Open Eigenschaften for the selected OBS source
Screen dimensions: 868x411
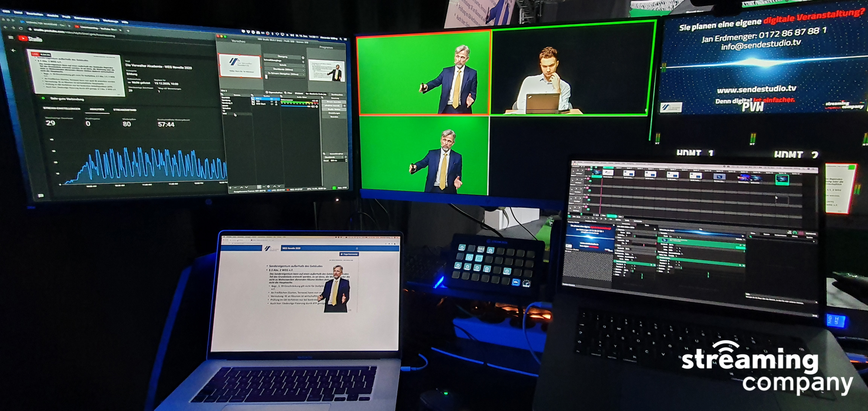pos(274,93)
